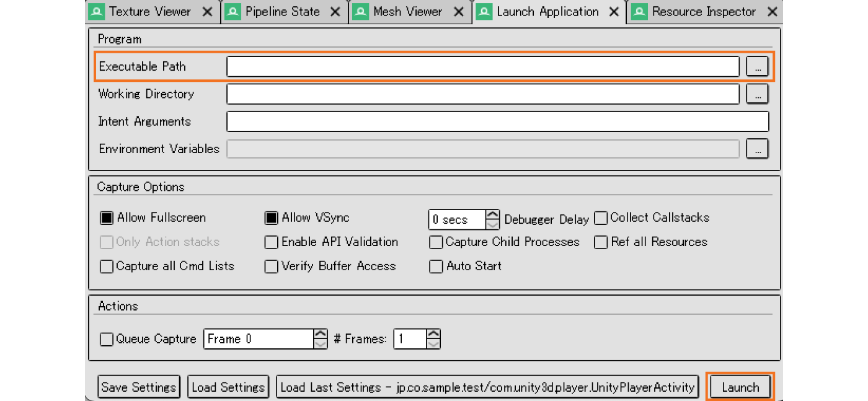Open the Working Directory browse button
Screen dimensions: 868x401
pos(757,94)
